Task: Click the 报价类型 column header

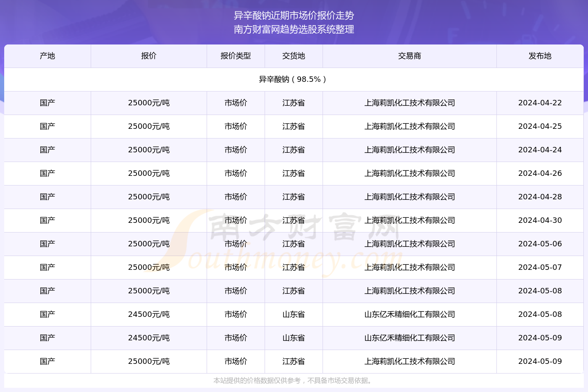Action: pyautogui.click(x=236, y=56)
